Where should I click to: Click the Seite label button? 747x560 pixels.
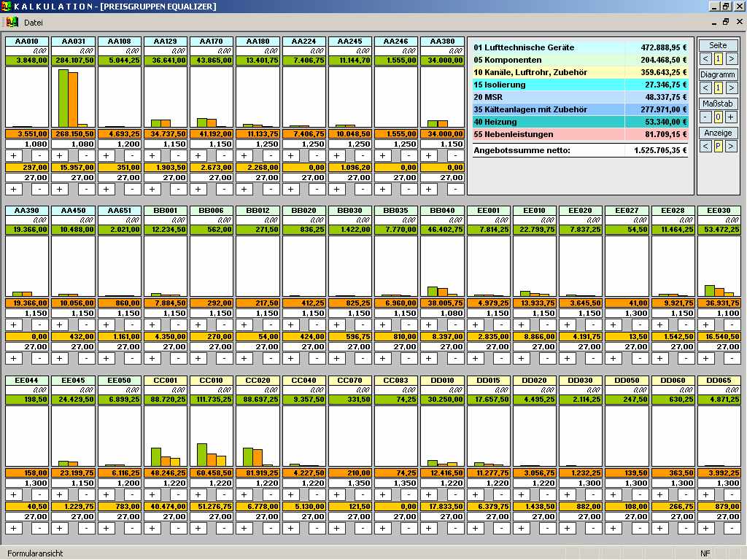click(x=718, y=45)
